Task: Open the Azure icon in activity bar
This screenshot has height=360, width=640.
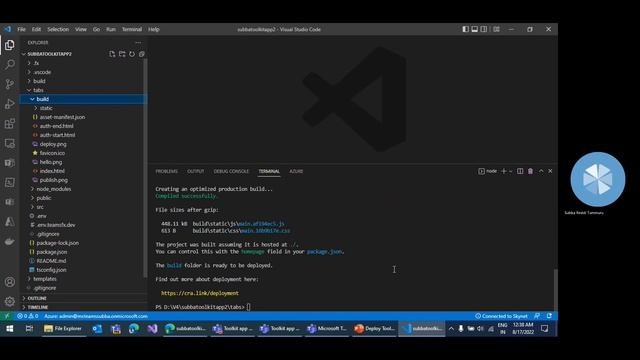Action: 9,222
